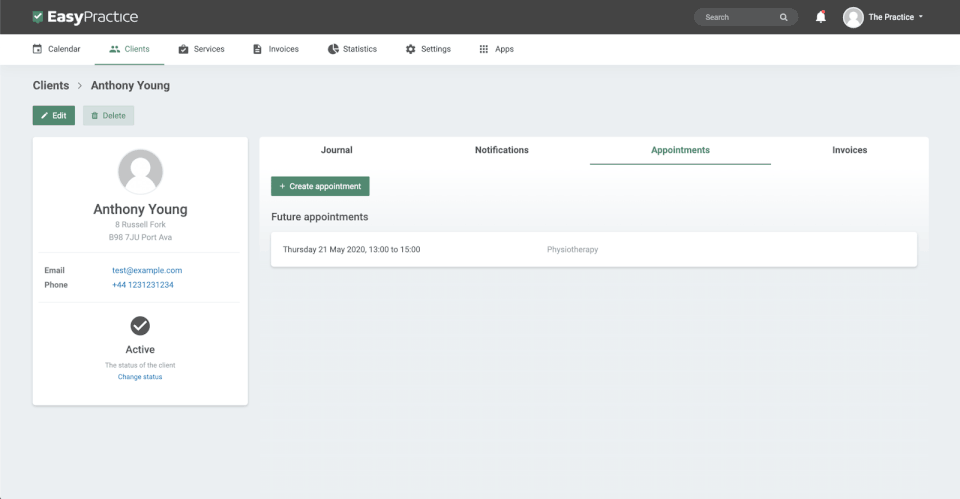Click the Future appointments heading
The image size is (960, 499).
pyautogui.click(x=320, y=217)
